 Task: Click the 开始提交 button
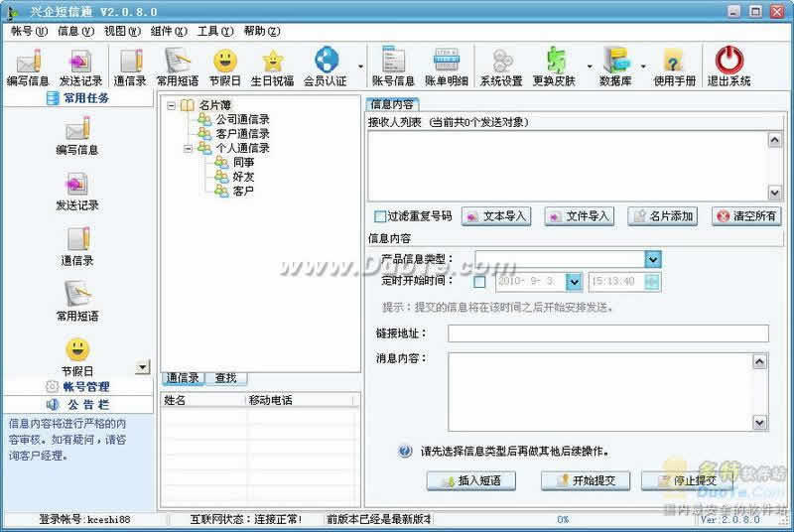click(x=585, y=481)
